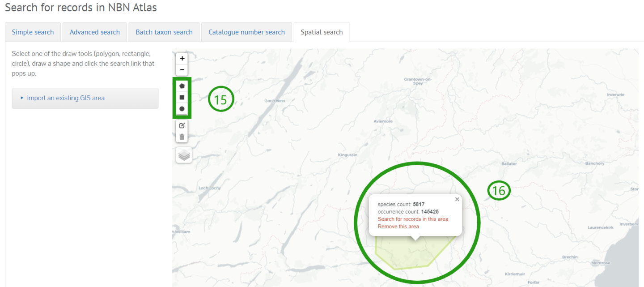Screen dimensions: 644x287
Task: Switch to the Simple search tab
Action: tap(32, 32)
